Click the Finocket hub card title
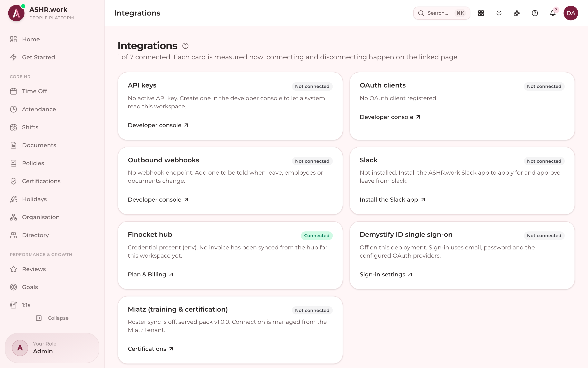 [x=150, y=235]
